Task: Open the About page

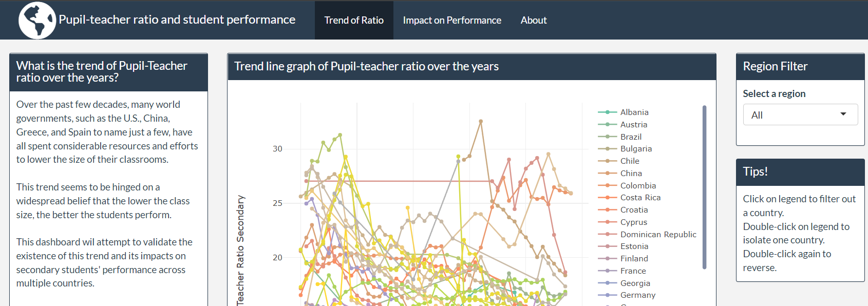Action: coord(534,21)
